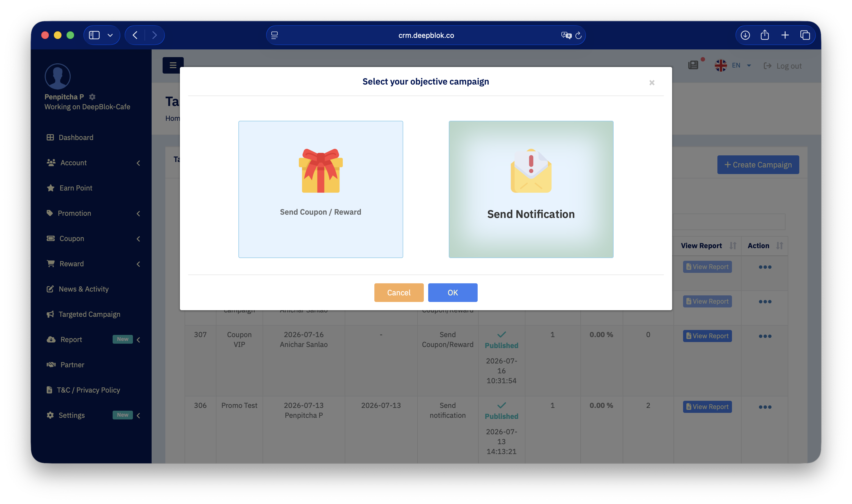Click the Safari share icon
This screenshot has width=852, height=504.
point(765,35)
